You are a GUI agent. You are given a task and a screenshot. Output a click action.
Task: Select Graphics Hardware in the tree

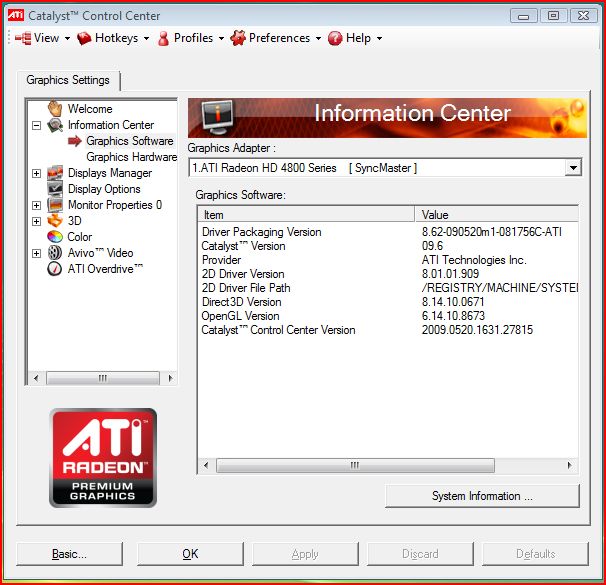[x=131, y=157]
